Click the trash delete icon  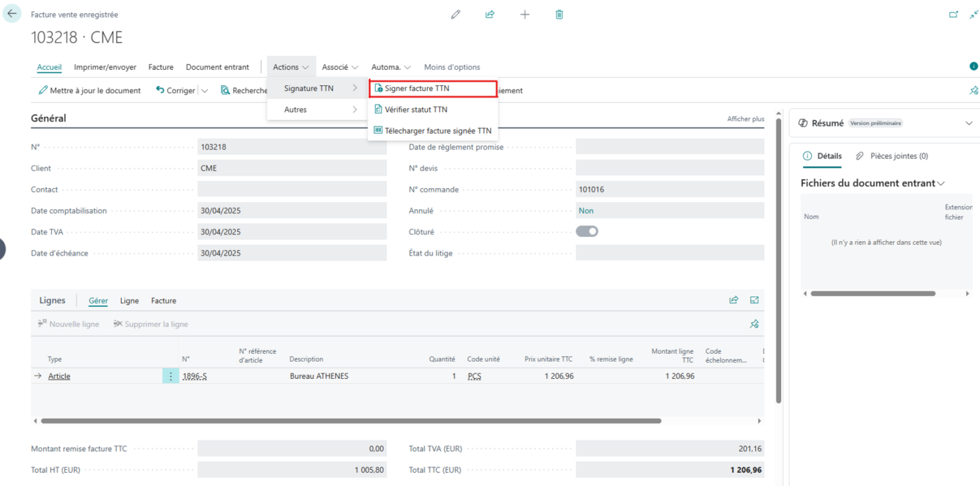tap(559, 14)
